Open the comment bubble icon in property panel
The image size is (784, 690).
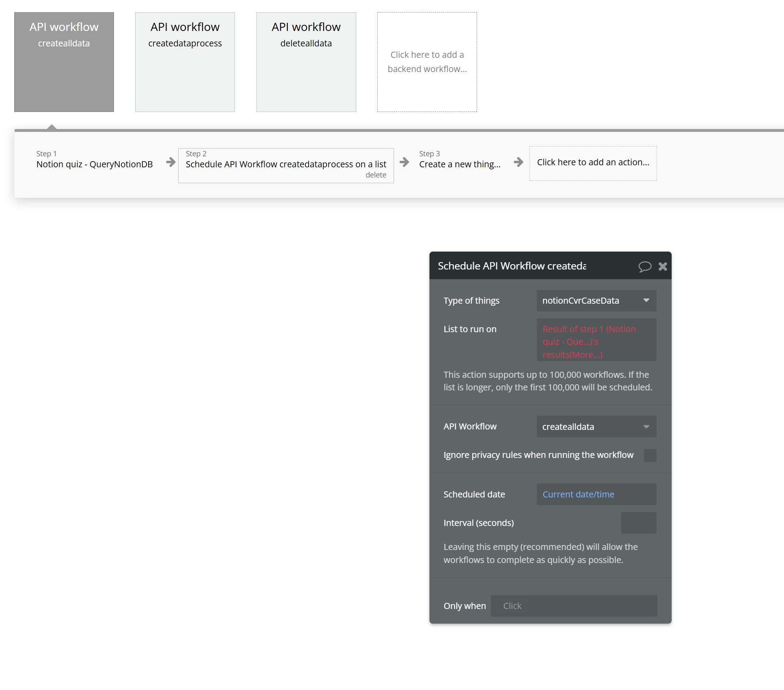pos(645,267)
